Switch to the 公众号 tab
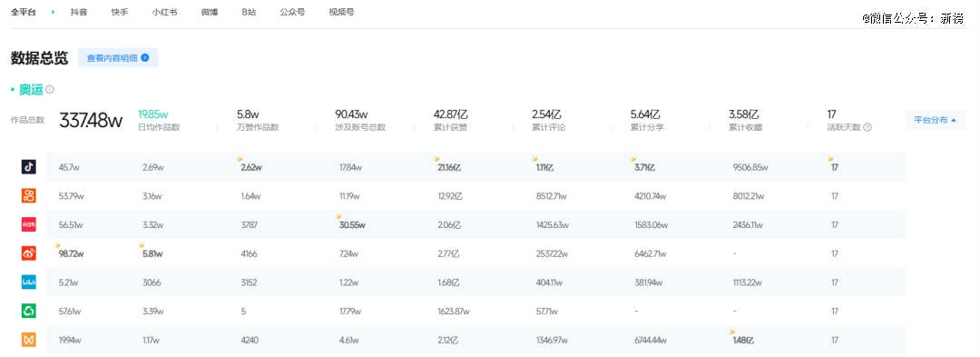Image resolution: width=980 pixels, height=357 pixels. [x=292, y=12]
